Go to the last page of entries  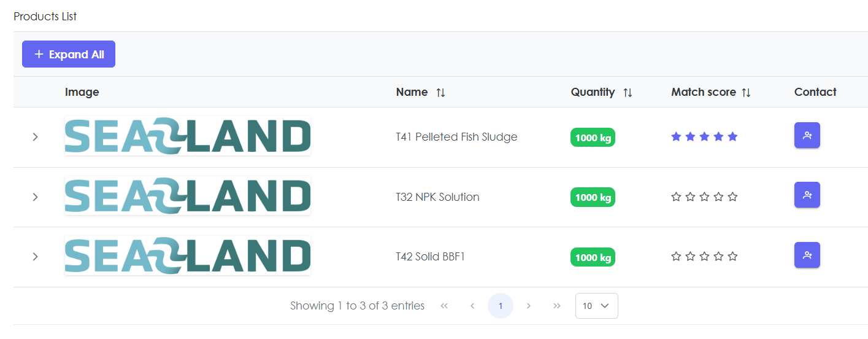click(556, 306)
